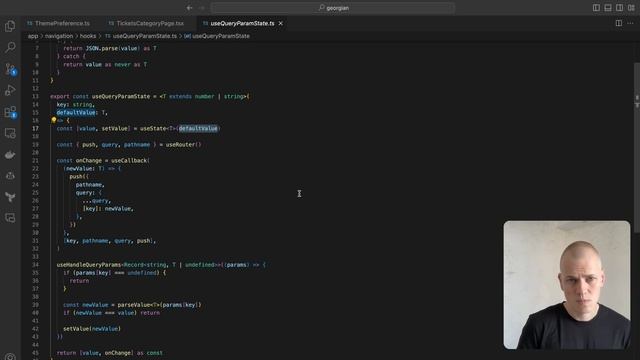640x360 pixels.
Task: Click the lightbulb code action on line 16
Action: coord(53,120)
